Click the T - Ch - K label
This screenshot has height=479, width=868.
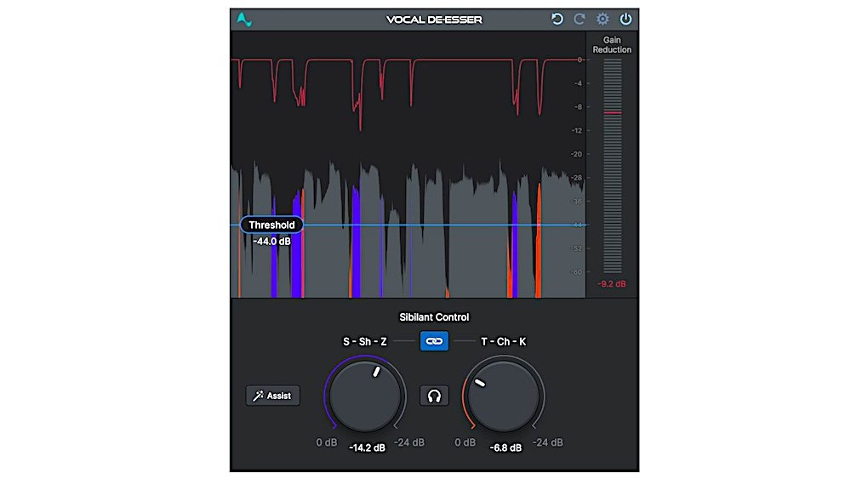tap(504, 341)
